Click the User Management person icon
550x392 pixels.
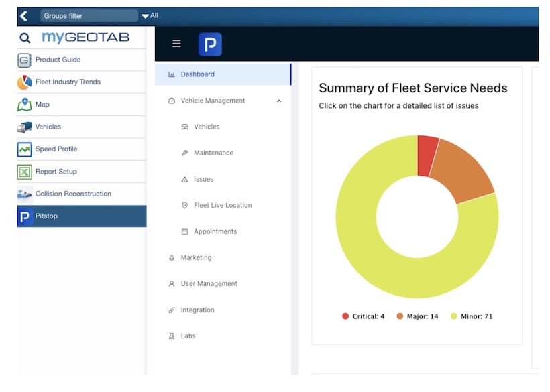pyautogui.click(x=172, y=283)
